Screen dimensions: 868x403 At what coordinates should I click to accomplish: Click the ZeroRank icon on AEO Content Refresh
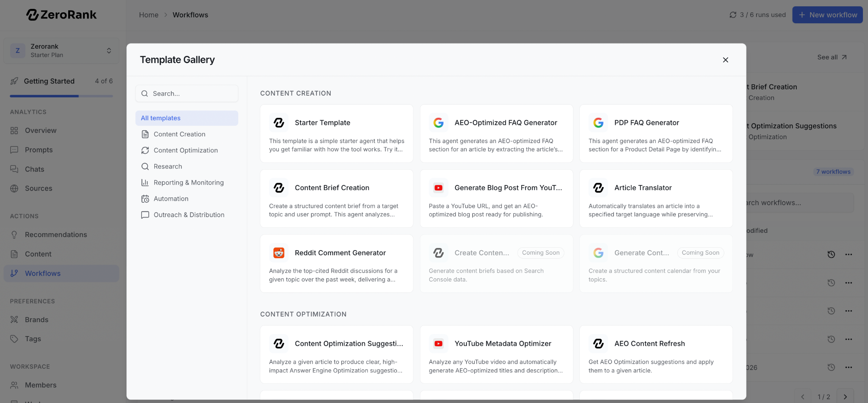[x=598, y=344]
